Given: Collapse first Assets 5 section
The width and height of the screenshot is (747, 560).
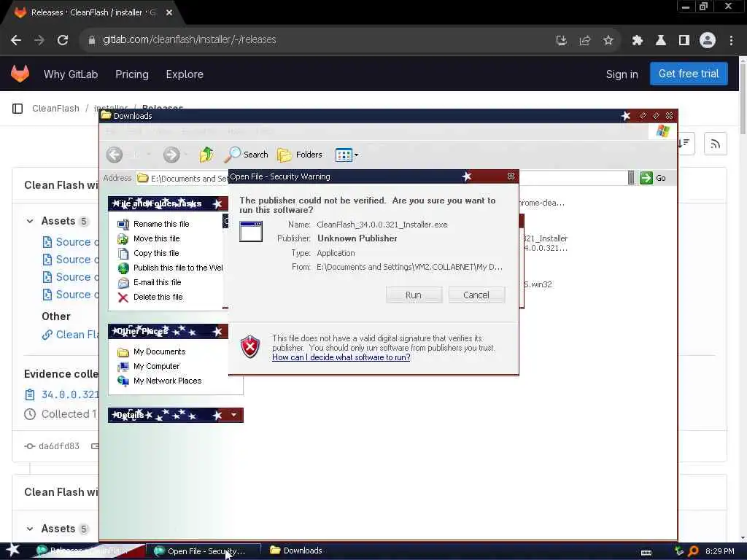Looking at the screenshot, I should tap(29, 221).
